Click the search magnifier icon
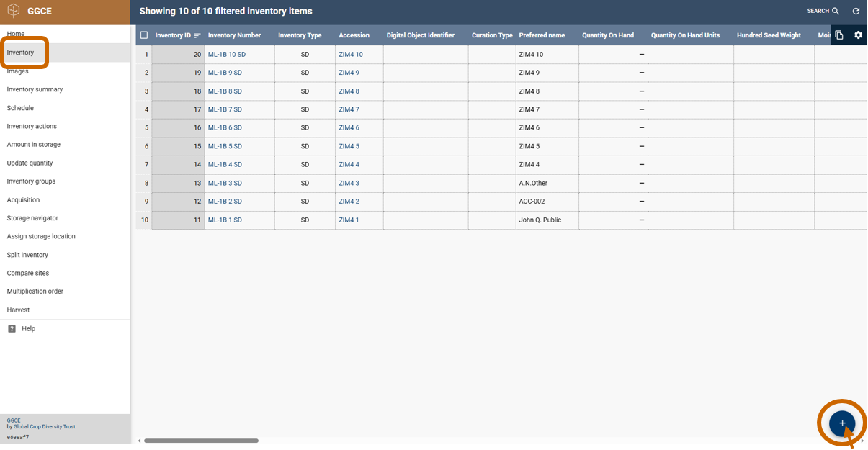Screen dimensions: 868x450 point(836,12)
